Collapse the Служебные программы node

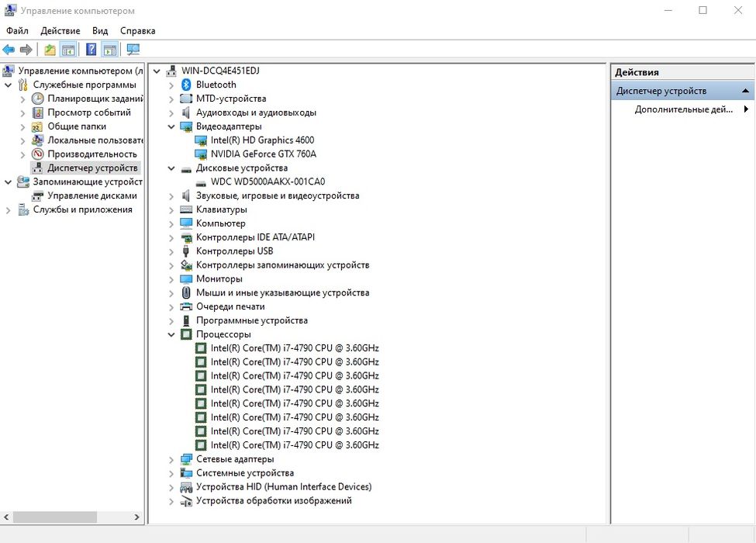9,85
